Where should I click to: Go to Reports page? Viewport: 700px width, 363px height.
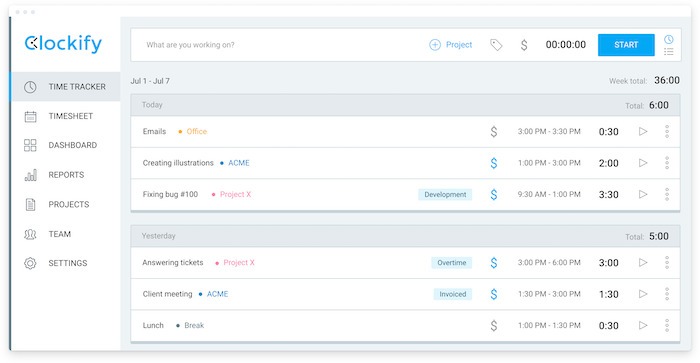66,175
